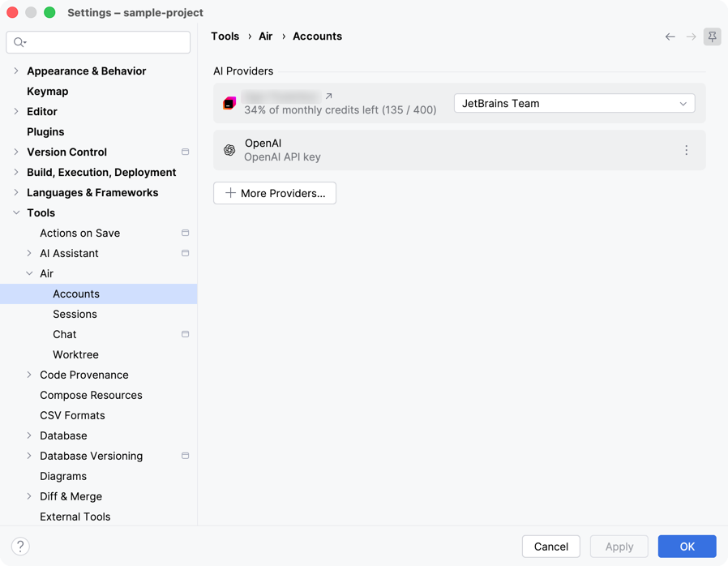Open Worktree settings under Air
This screenshot has width=728, height=566.
(x=75, y=354)
